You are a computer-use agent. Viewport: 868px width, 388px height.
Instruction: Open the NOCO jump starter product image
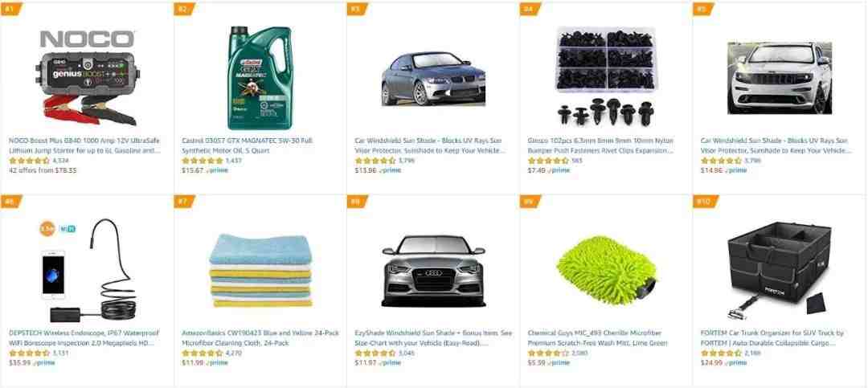(88, 77)
